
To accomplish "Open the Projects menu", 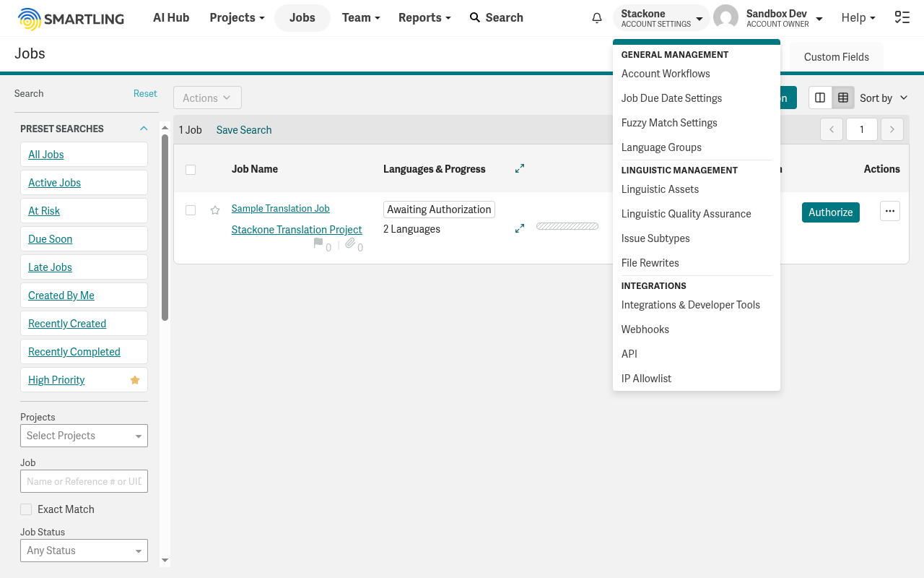I will coord(237,17).
